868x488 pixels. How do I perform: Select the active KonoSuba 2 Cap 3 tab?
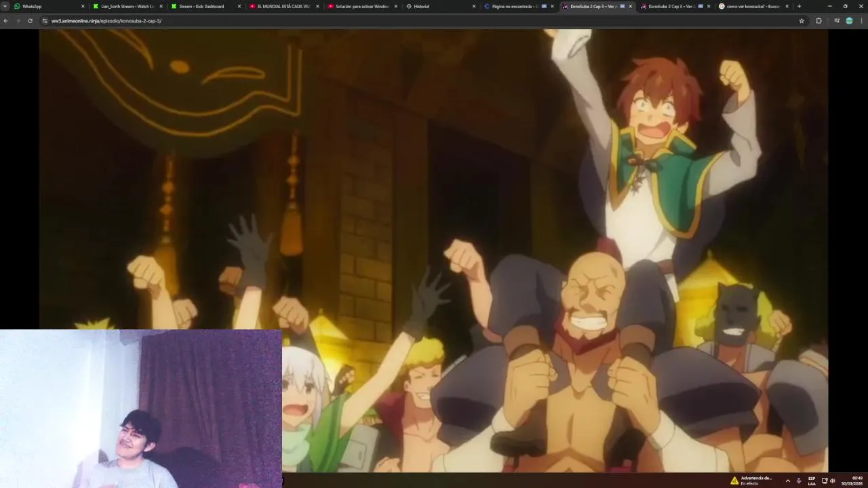[x=597, y=6]
